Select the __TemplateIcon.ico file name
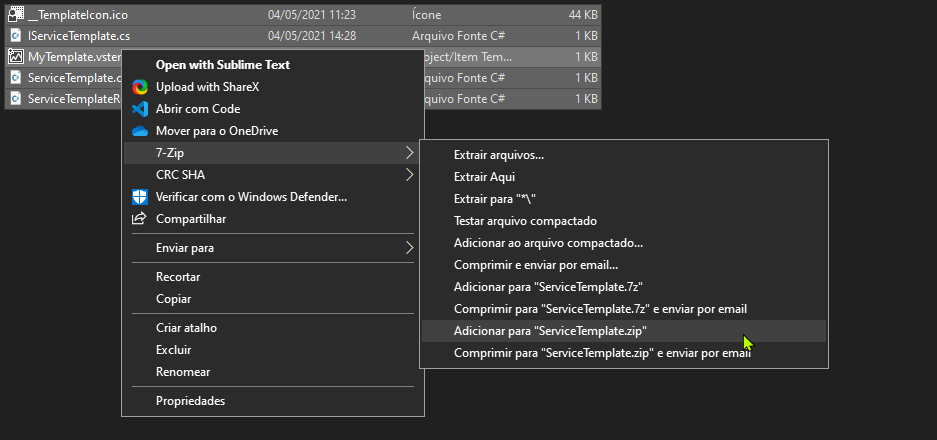Screen dimensions: 937x440 point(78,15)
